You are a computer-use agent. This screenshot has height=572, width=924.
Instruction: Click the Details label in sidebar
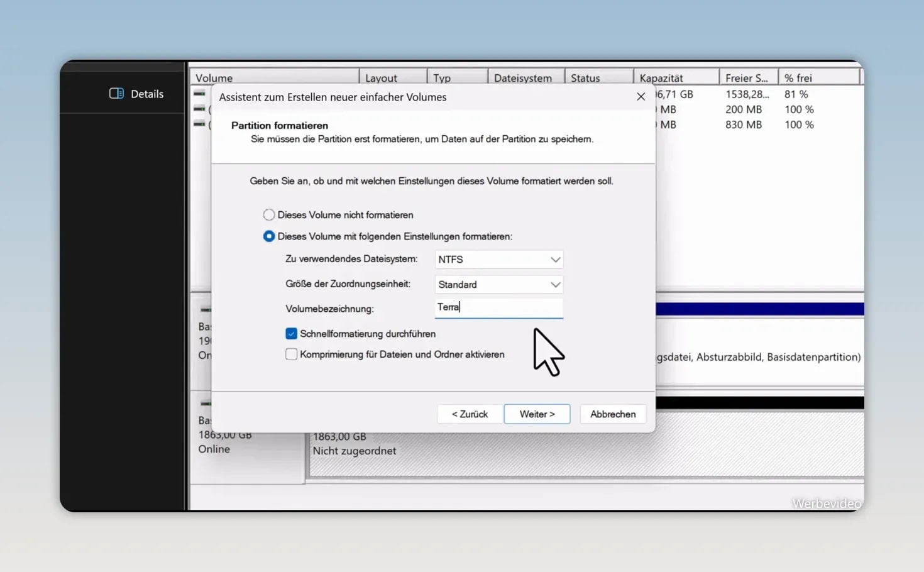(147, 94)
